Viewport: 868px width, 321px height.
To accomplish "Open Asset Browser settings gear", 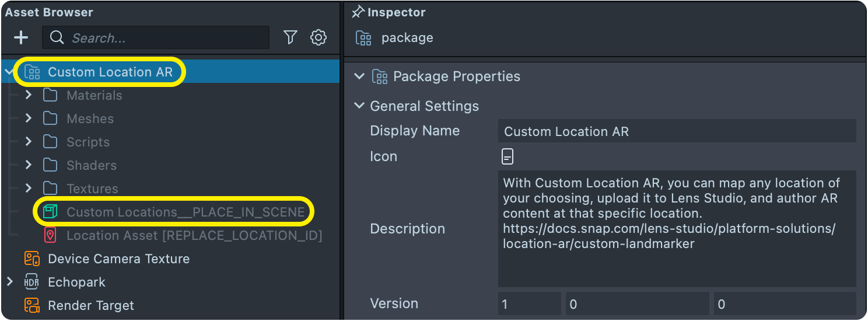I will pyautogui.click(x=318, y=38).
